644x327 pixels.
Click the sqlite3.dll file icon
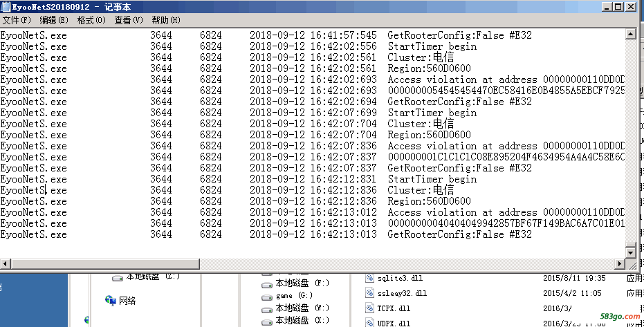(x=369, y=279)
